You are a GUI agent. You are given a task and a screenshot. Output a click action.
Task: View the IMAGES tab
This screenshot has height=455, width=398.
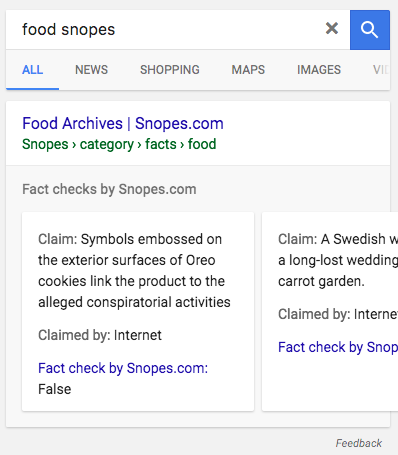coord(319,70)
